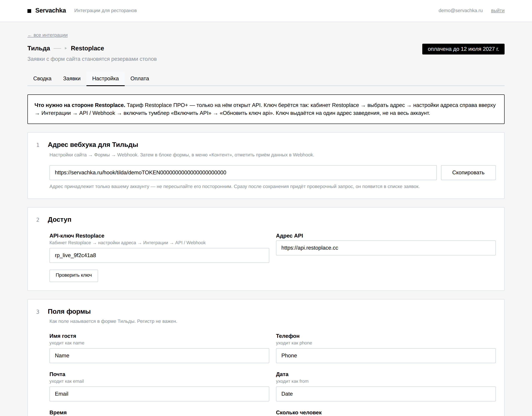Return via «все интеграции» link

coord(48,35)
